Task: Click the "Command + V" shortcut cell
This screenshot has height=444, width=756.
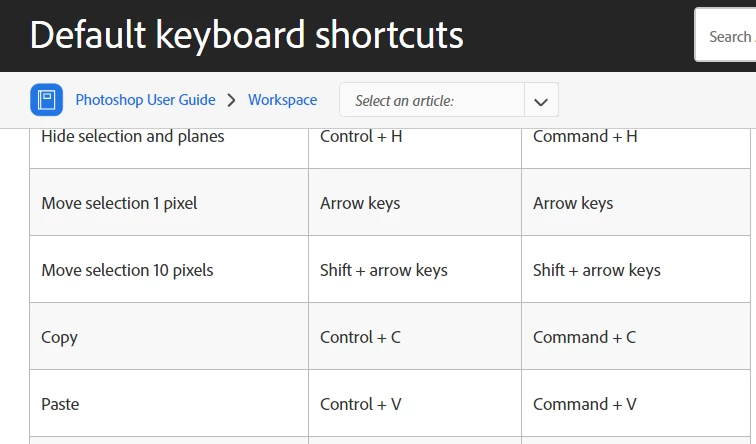Action: tap(585, 404)
